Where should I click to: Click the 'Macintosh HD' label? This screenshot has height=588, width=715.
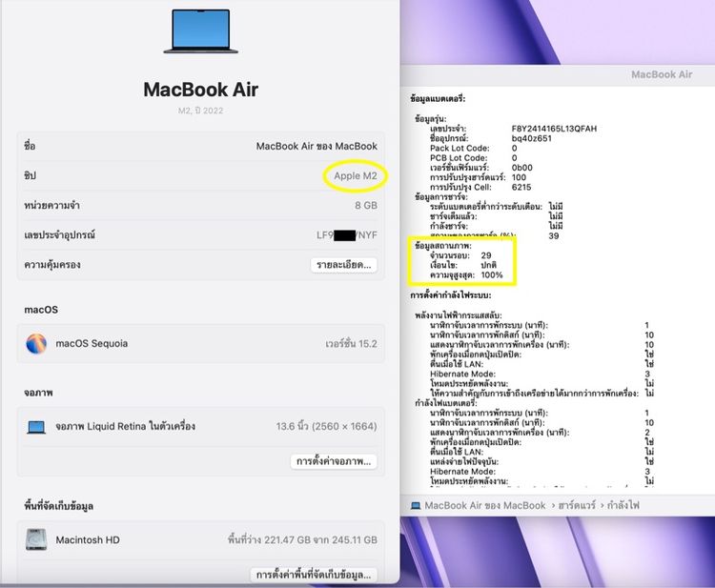pos(88,539)
